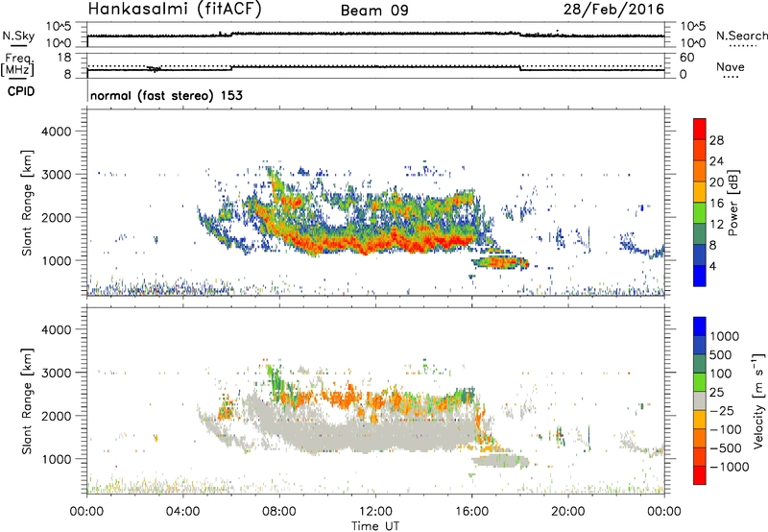Click the 'N.Sky' legend label
The width and height of the screenshot is (768, 532).
point(18,36)
